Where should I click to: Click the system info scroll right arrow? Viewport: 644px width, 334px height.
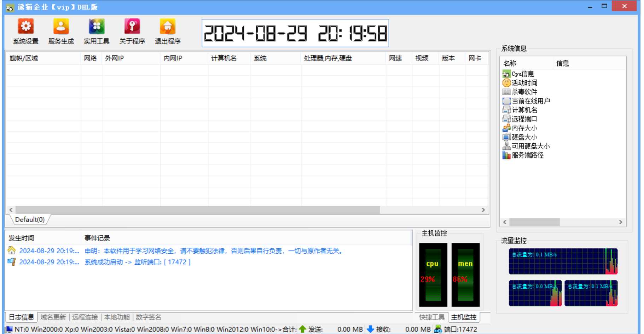[621, 222]
